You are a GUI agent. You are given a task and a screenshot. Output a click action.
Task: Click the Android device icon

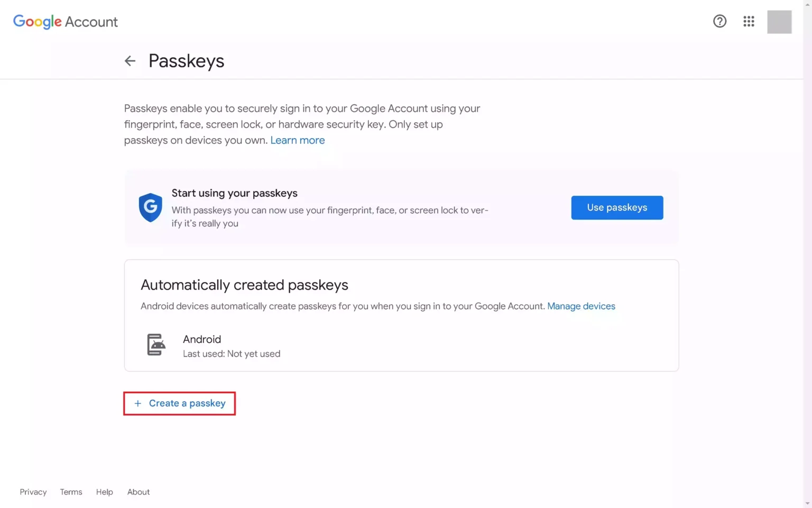pos(156,344)
